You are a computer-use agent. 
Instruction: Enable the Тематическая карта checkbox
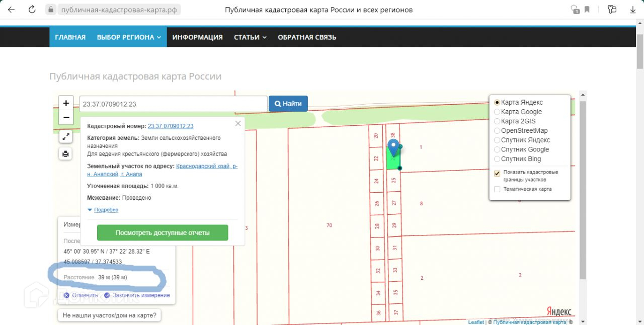coord(497,189)
